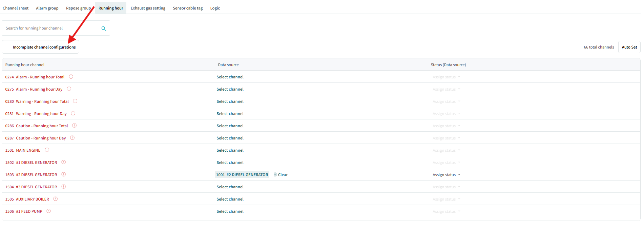Expand Assign status for 1506 #1 FEED PUMP
Image resolution: width=644 pixels, height=245 pixels.
(x=446, y=211)
